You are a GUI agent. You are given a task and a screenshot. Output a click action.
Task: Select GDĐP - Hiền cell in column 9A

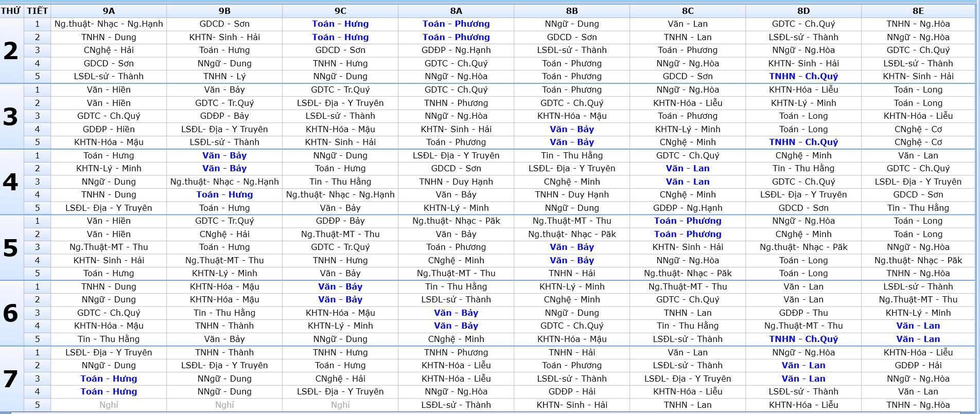(109, 129)
